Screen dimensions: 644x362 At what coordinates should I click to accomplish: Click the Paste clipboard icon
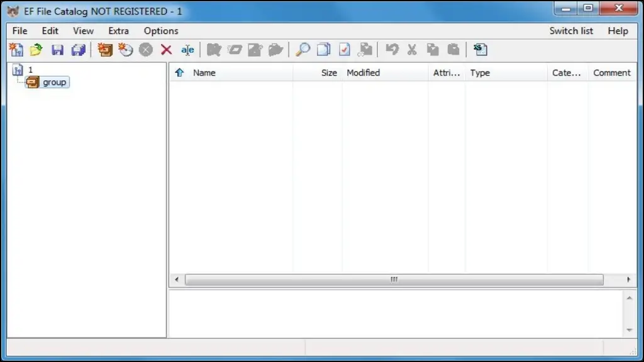pyautogui.click(x=453, y=50)
